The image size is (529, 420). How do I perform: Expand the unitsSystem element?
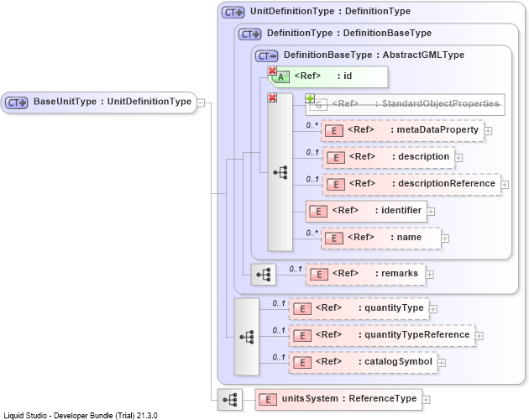[x=426, y=400]
